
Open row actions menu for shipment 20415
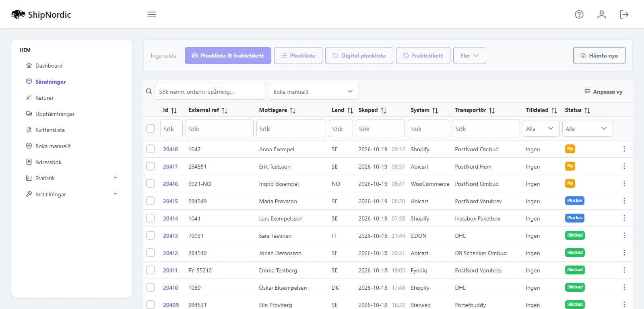pos(624,201)
